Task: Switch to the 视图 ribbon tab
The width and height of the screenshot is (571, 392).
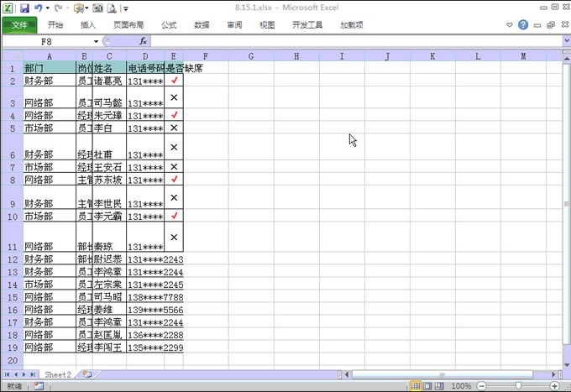Action: (x=267, y=24)
